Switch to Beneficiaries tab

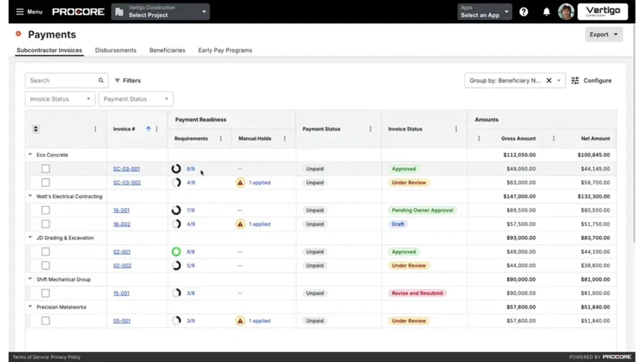tap(167, 50)
